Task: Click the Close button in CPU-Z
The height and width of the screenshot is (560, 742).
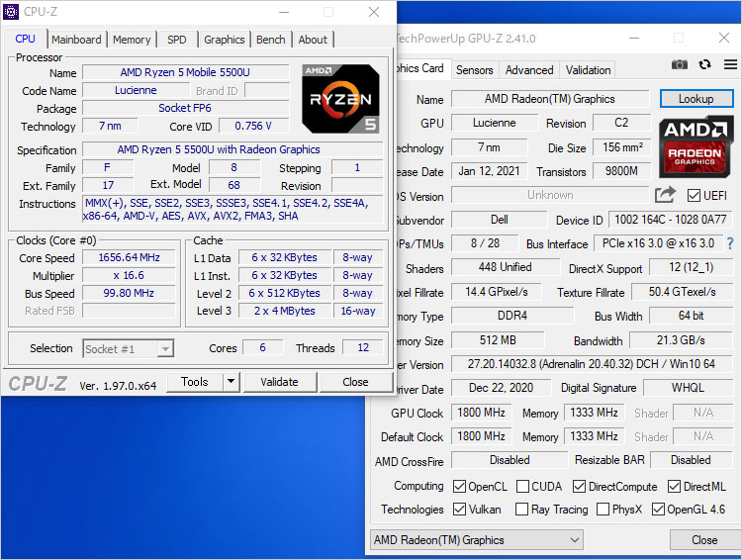Action: pyautogui.click(x=355, y=382)
